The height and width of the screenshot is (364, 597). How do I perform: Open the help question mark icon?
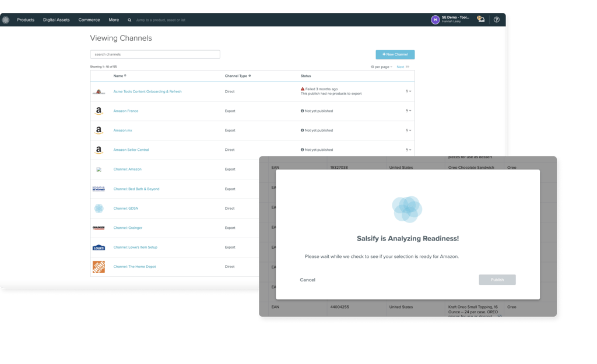tap(497, 20)
